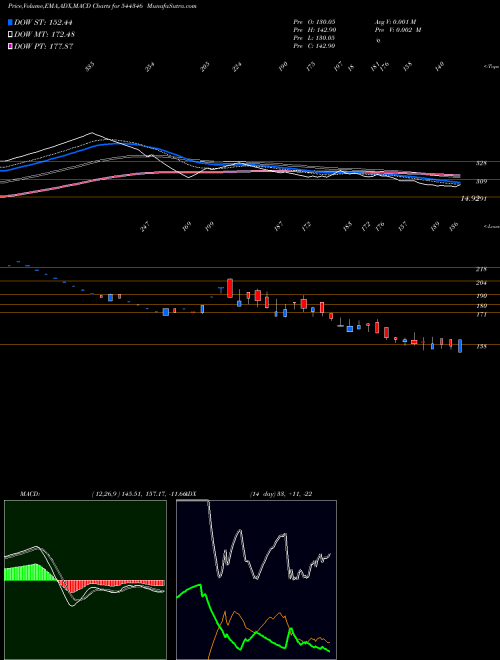
Task: Click the ADX '(14 day) 33, +11, -22' values
Action: point(281,494)
